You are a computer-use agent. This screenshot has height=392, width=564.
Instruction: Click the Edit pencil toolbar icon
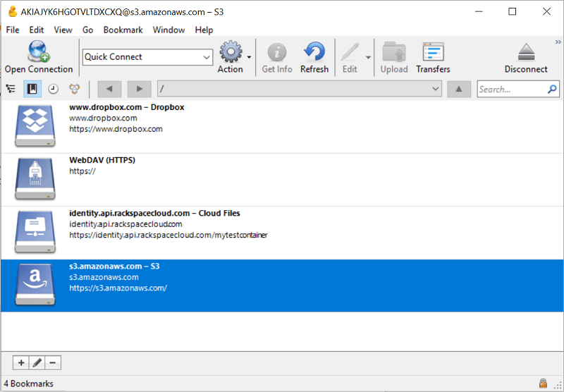point(350,52)
